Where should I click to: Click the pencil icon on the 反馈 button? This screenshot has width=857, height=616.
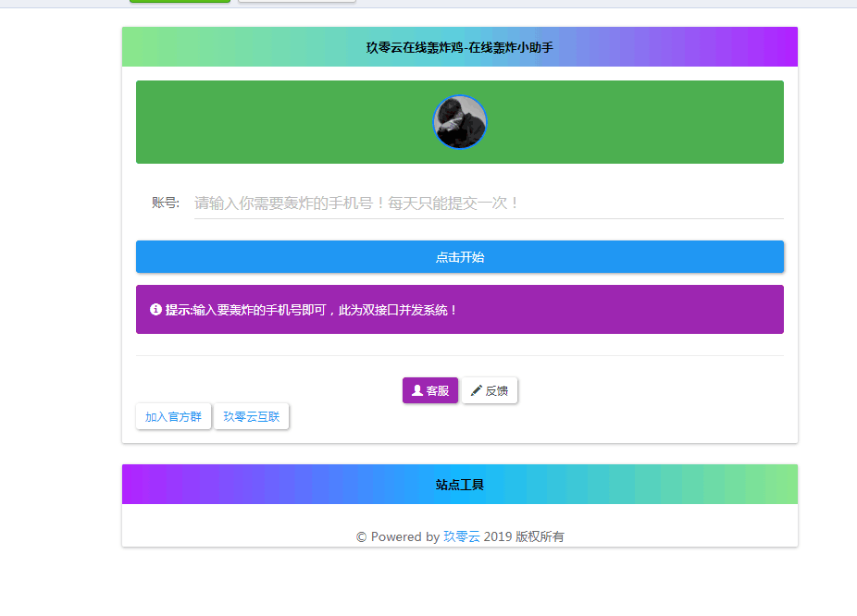point(475,389)
